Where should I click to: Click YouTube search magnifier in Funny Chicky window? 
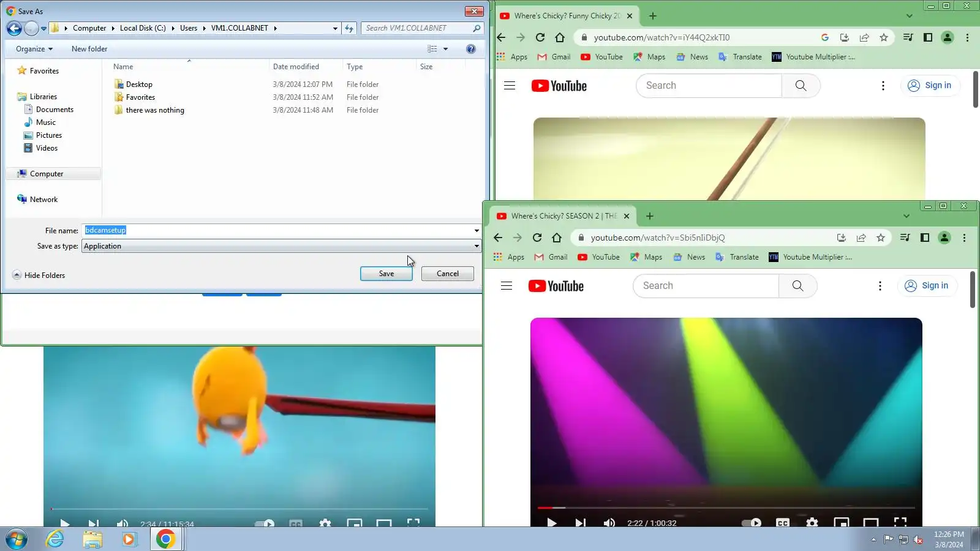point(801,86)
